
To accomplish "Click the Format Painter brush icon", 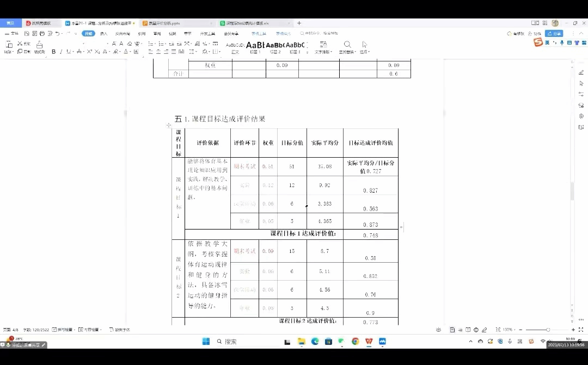I will [39, 45].
